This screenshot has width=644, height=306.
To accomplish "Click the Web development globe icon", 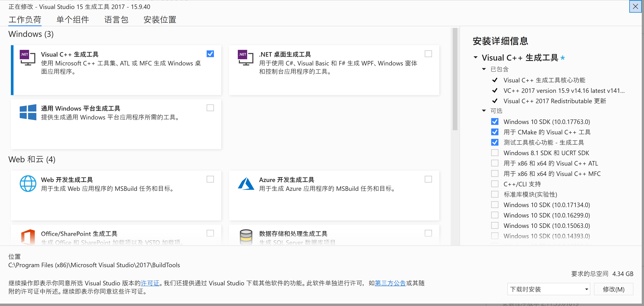I will coord(28,183).
